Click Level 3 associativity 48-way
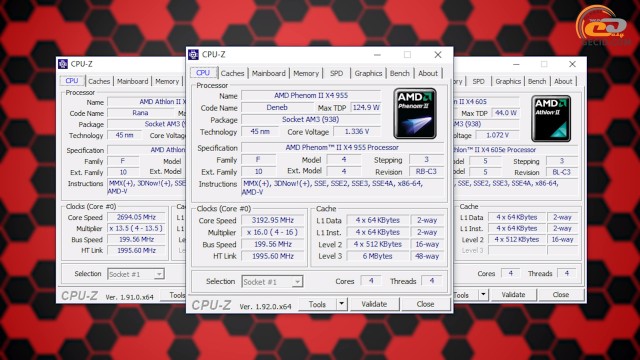This screenshot has width=640, height=360. [427, 256]
